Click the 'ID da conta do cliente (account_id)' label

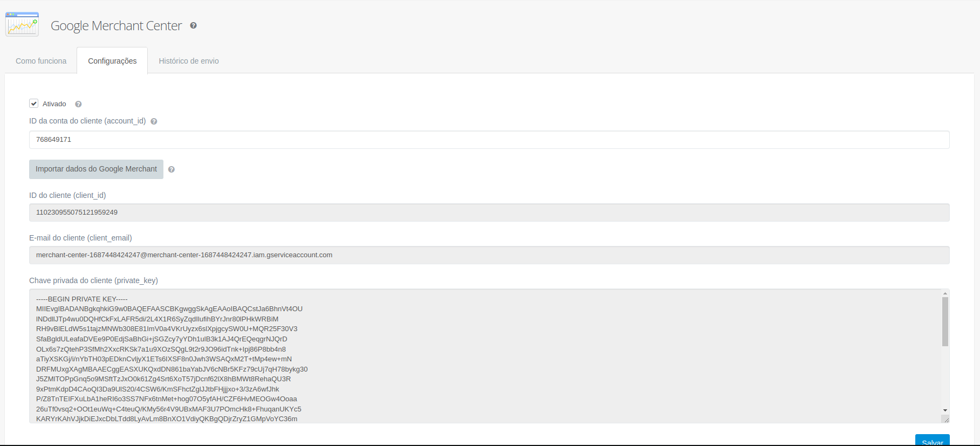pos(87,121)
